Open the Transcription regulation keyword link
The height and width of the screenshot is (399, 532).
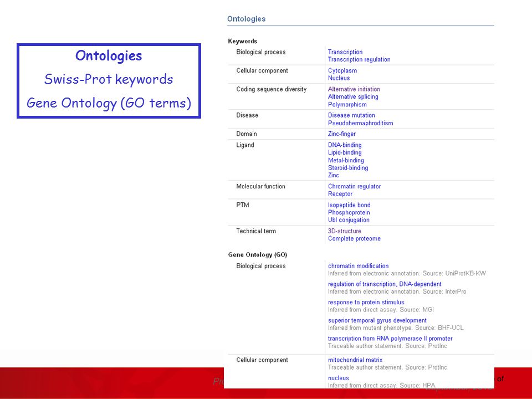pyautogui.click(x=359, y=59)
